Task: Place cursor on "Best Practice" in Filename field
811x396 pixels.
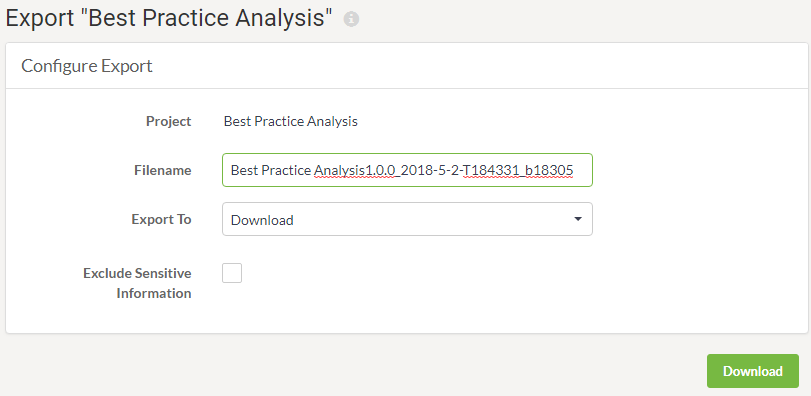Action: (x=271, y=170)
